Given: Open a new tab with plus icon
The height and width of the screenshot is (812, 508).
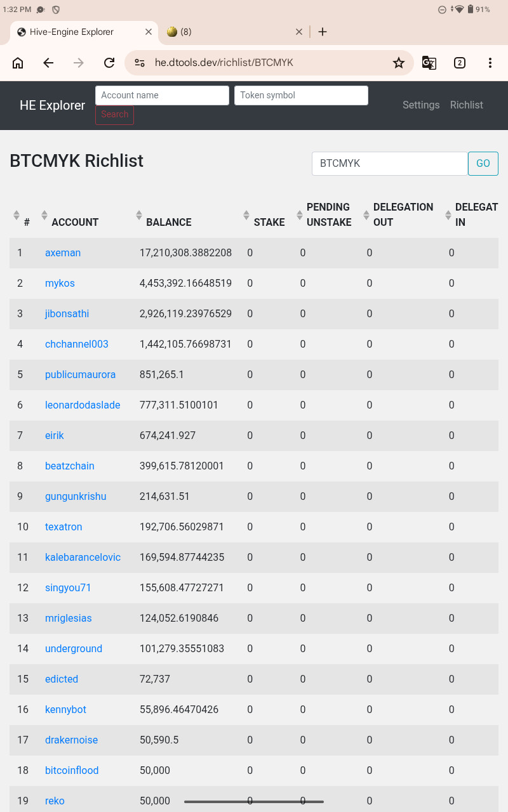Looking at the screenshot, I should [323, 32].
